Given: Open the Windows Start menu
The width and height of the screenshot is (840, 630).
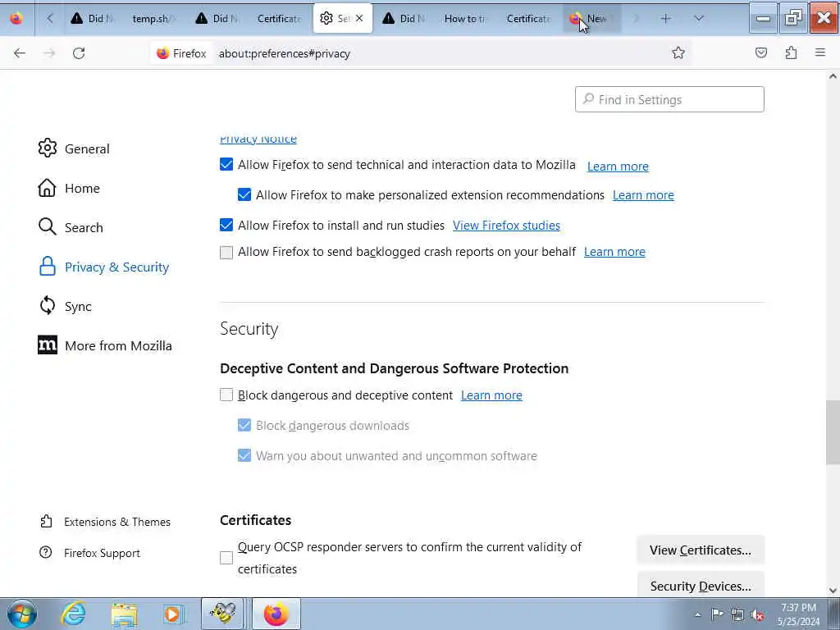Looking at the screenshot, I should pyautogui.click(x=22, y=614).
